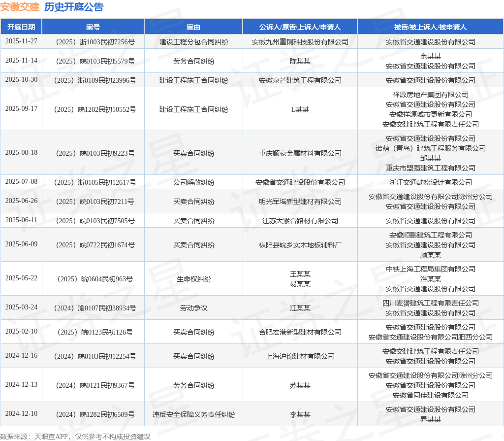Select date cell 2025-11-27
The image size is (504, 441).
click(x=21, y=41)
